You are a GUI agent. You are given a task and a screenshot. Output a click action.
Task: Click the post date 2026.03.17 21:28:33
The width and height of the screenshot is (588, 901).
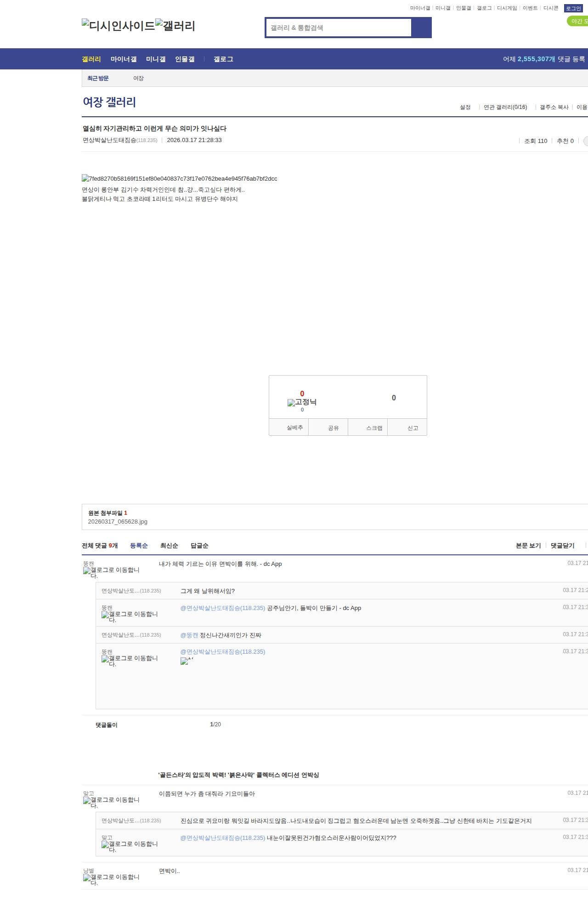(194, 140)
